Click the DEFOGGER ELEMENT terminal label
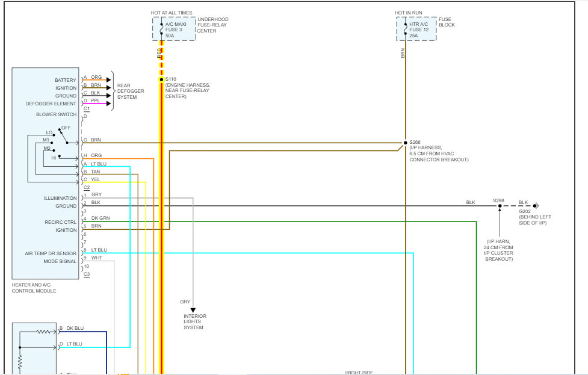 (51, 104)
